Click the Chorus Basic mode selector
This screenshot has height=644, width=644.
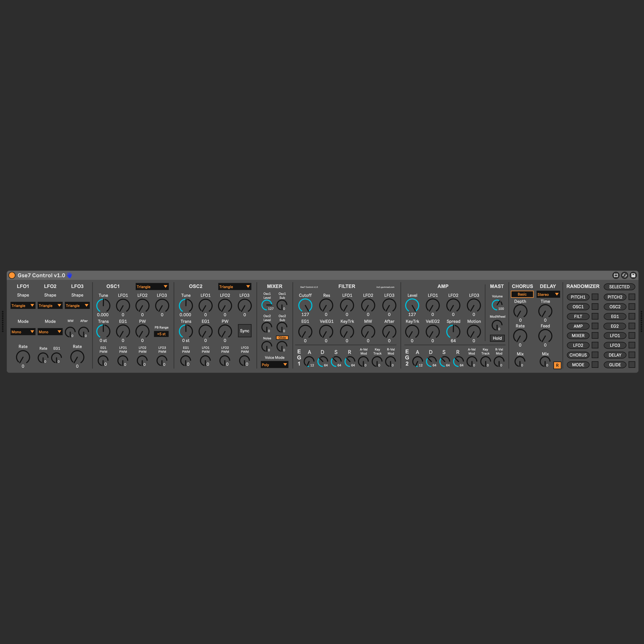522,294
